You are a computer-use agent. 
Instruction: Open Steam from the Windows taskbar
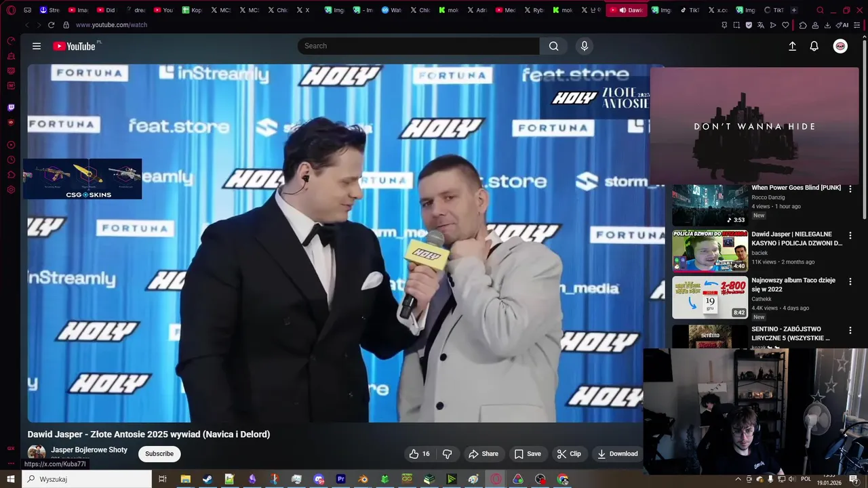pyautogui.click(x=208, y=479)
